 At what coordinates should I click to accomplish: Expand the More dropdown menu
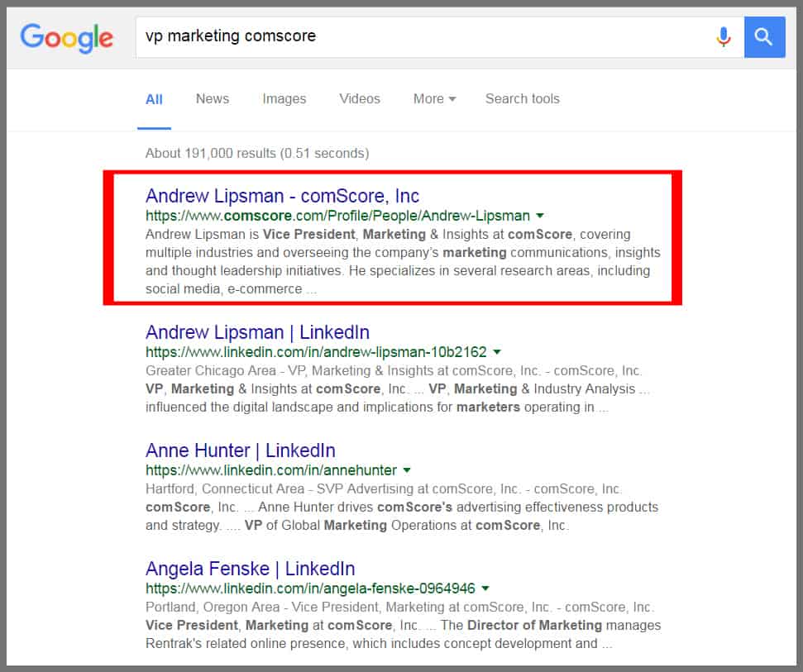pyautogui.click(x=434, y=99)
